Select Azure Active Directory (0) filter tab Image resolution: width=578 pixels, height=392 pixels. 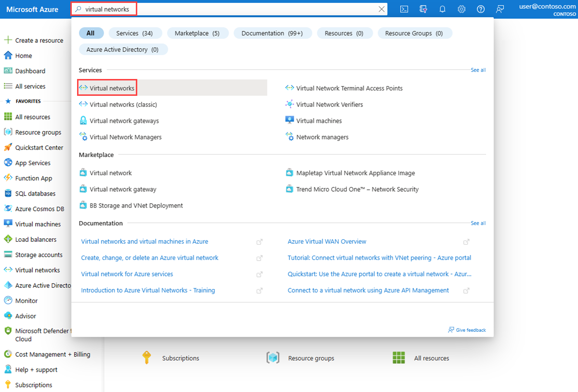pos(122,50)
